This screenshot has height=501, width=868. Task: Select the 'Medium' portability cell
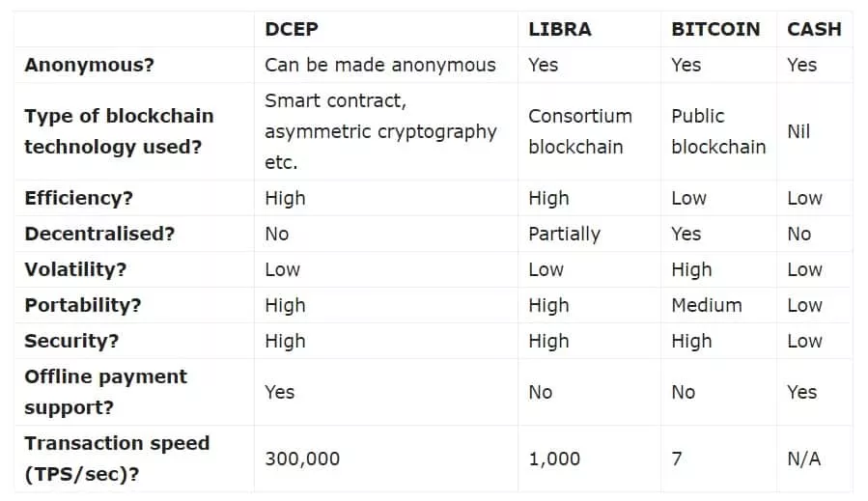point(707,305)
